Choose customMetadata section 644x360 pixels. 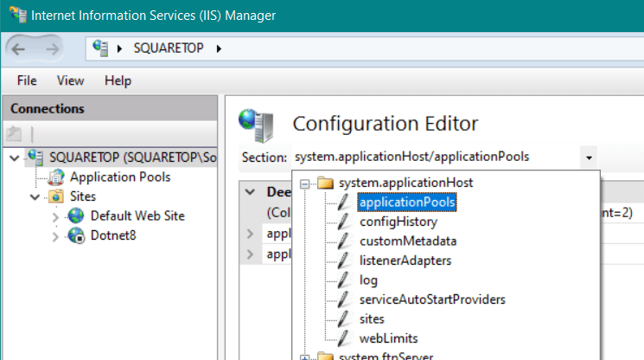408,241
